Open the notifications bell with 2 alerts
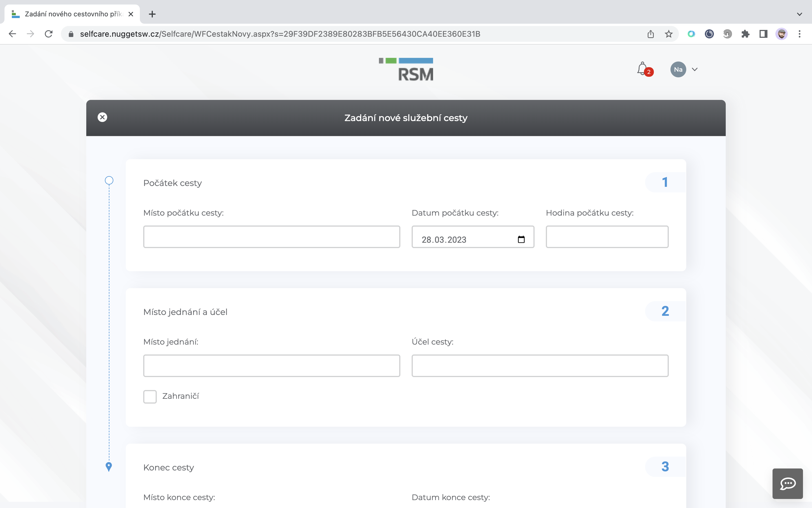Image resolution: width=812 pixels, height=508 pixels. (644, 69)
